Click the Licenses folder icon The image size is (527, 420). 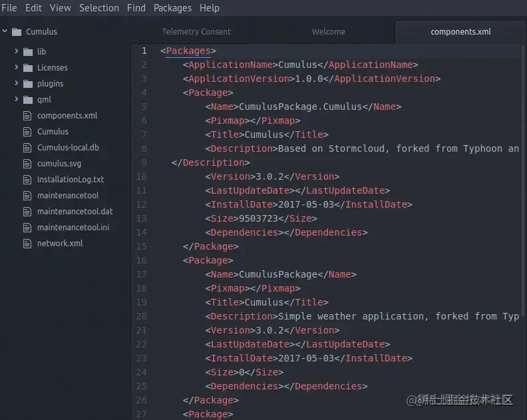(28, 68)
